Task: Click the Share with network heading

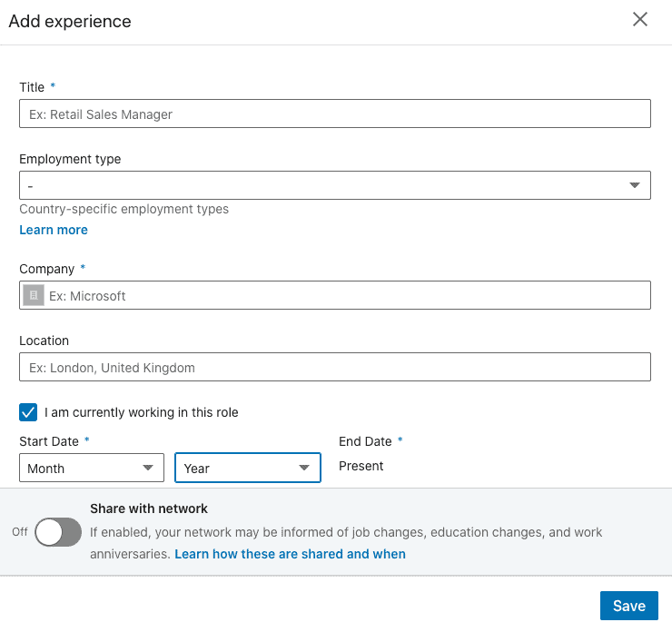Action: coord(149,509)
